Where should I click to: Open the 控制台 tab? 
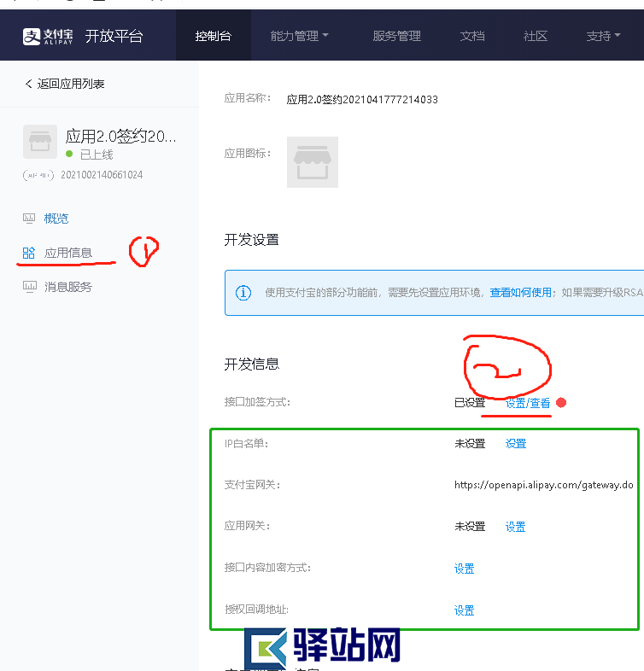point(214,36)
